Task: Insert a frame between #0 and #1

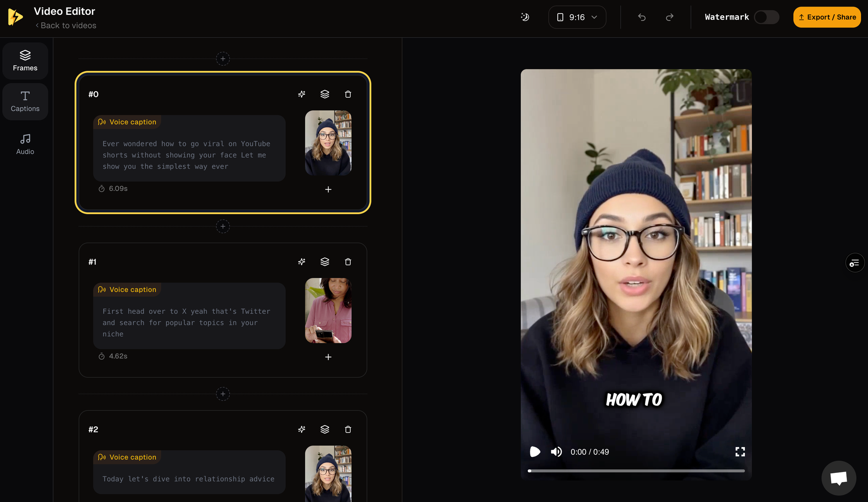Action: click(x=223, y=226)
